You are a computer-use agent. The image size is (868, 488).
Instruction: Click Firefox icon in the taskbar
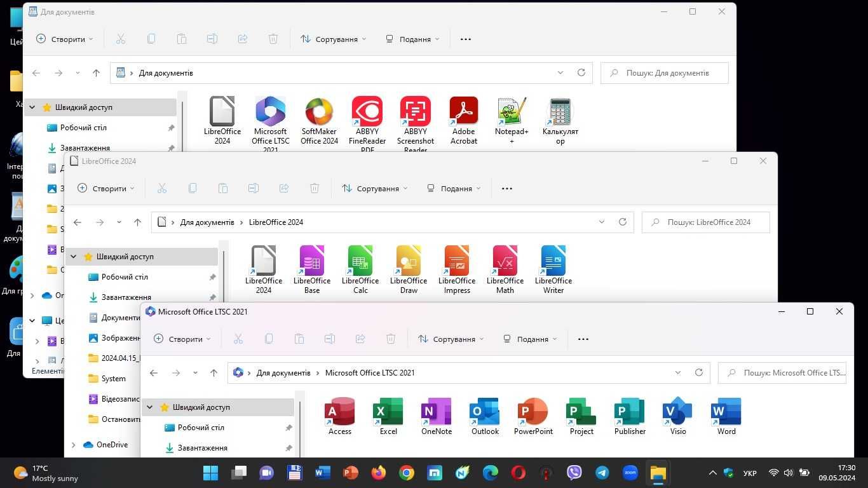click(x=379, y=473)
